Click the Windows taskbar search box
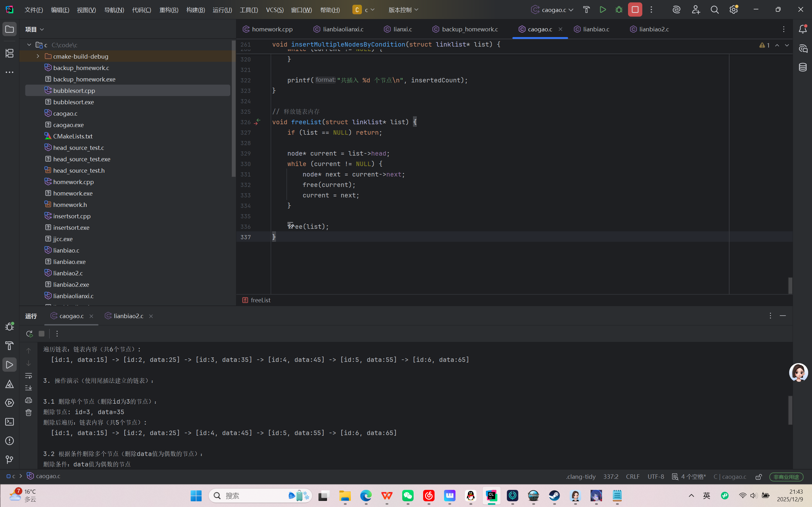 (x=255, y=496)
